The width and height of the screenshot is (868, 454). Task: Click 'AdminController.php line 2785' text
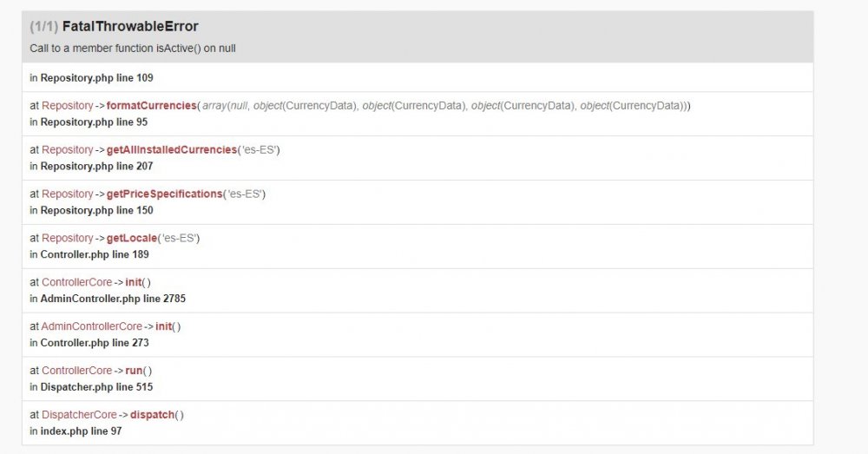point(113,299)
